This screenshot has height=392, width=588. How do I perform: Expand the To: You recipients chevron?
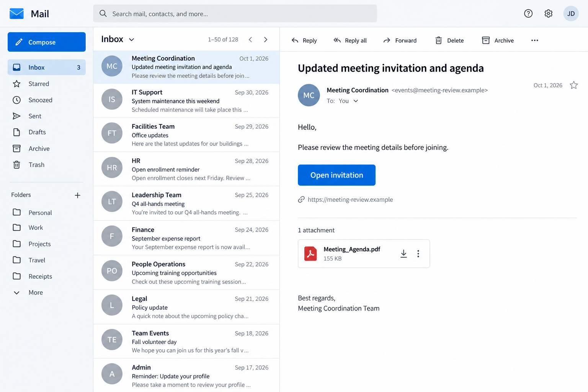click(x=356, y=101)
